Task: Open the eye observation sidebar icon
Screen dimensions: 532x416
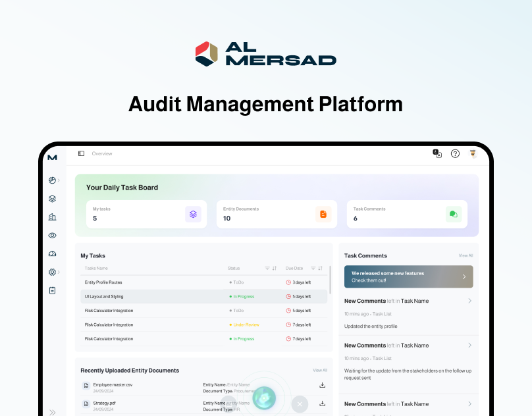Action: (x=52, y=236)
